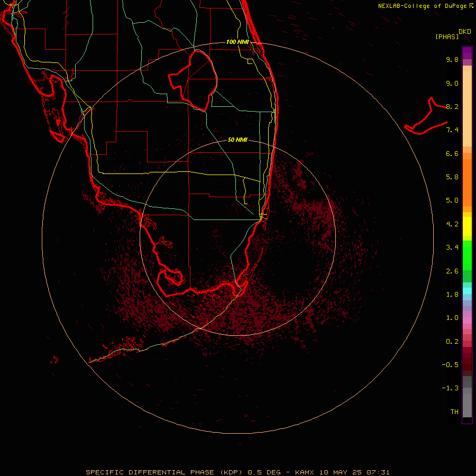Click the 0.2 value on color scale
This screenshot has width=476, height=476.
(452, 342)
